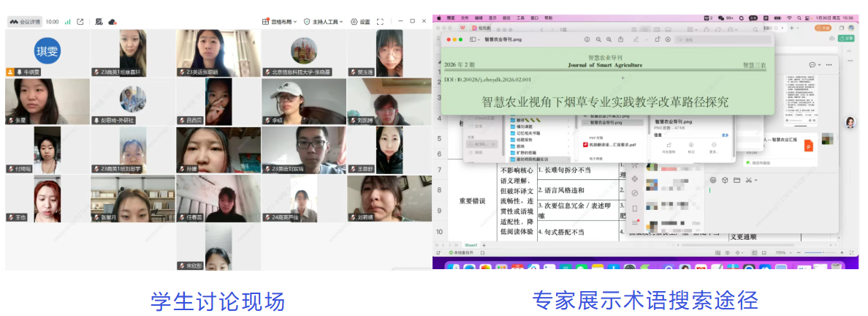
Task: Switch to the Sheet1 tab
Action: pyautogui.click(x=471, y=244)
